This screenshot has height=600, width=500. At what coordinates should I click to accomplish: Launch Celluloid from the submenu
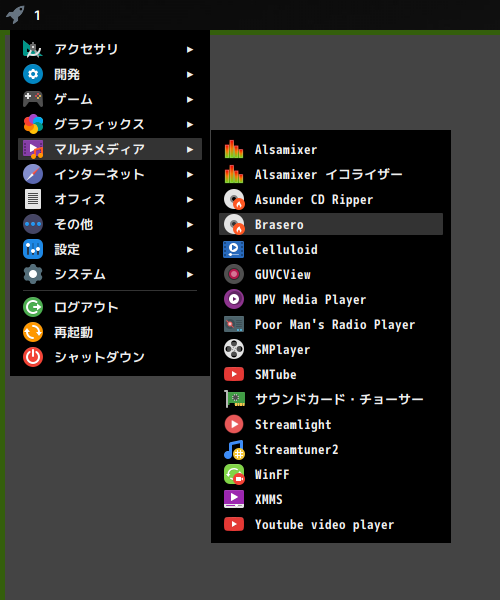(331, 249)
